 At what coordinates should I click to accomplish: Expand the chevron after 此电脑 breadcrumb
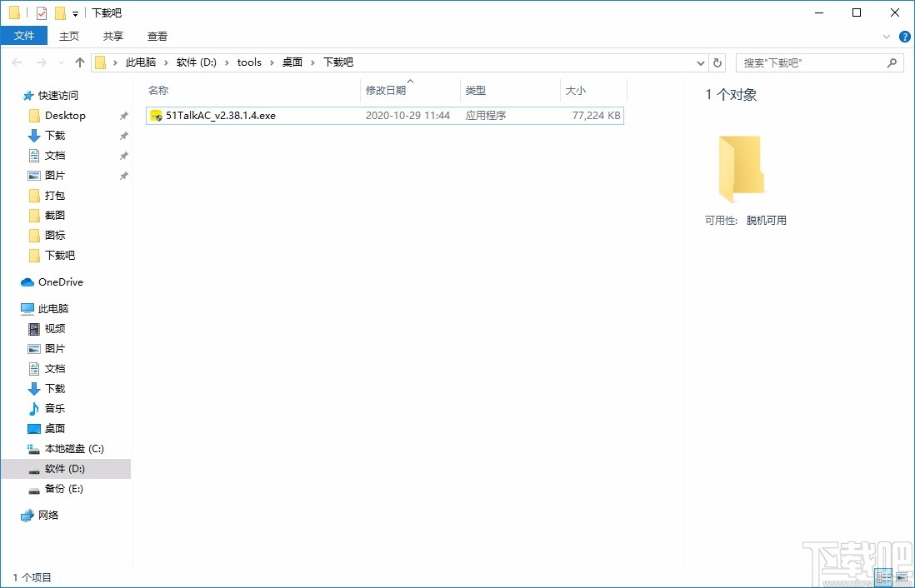pyautogui.click(x=167, y=62)
